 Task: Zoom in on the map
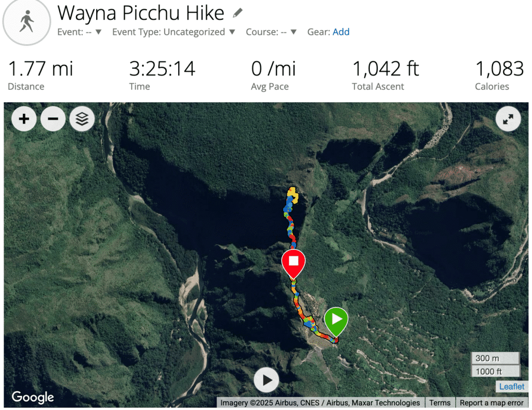[x=24, y=119]
